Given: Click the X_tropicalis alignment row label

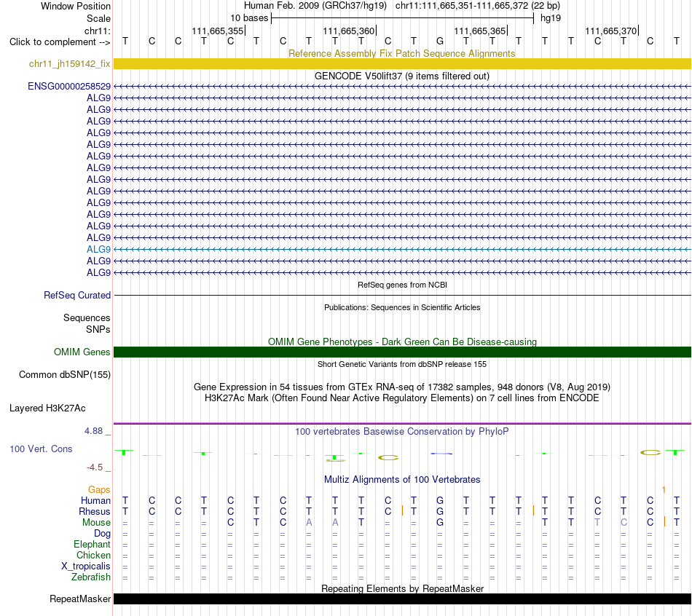Looking at the screenshot, I should pyautogui.click(x=86, y=566).
